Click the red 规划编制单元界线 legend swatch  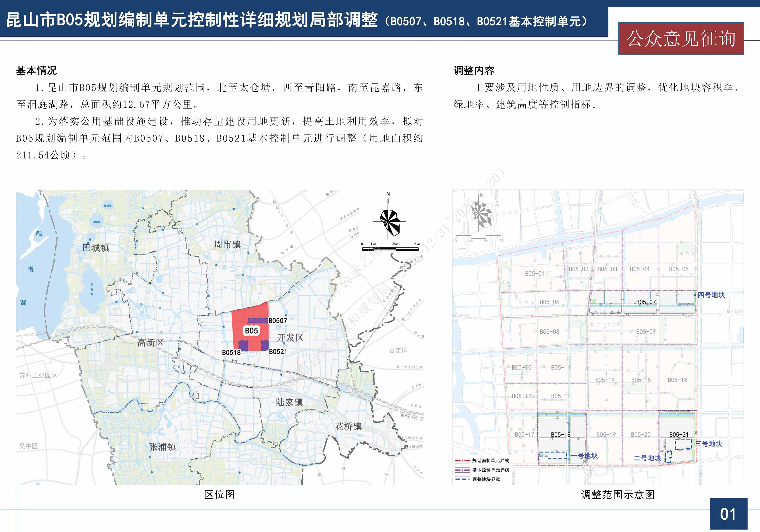462,461
